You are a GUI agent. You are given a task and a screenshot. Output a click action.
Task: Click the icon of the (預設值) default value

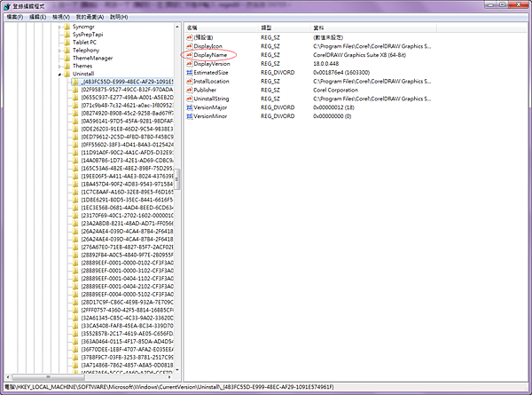click(190, 37)
